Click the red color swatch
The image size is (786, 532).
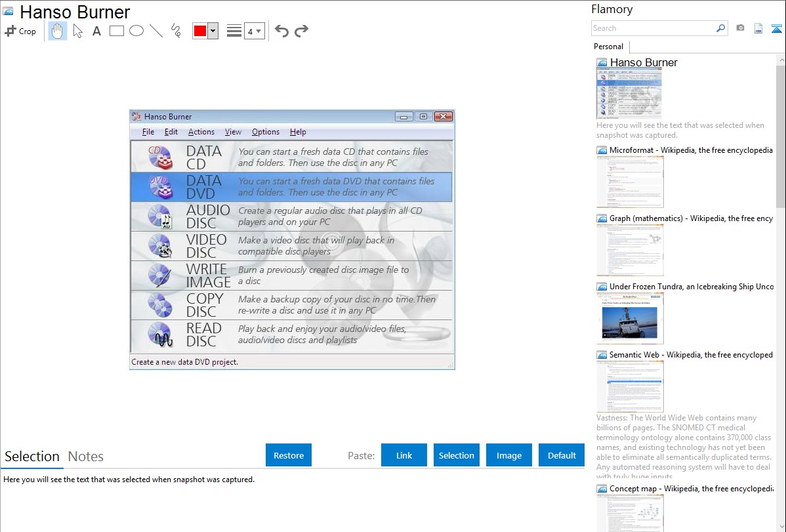(200, 31)
